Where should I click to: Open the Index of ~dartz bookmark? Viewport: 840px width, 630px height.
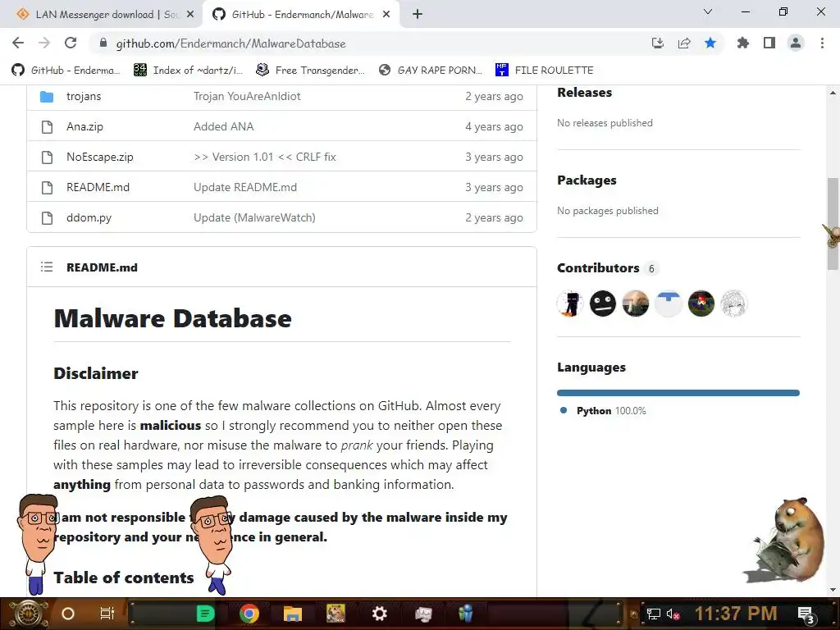click(188, 71)
